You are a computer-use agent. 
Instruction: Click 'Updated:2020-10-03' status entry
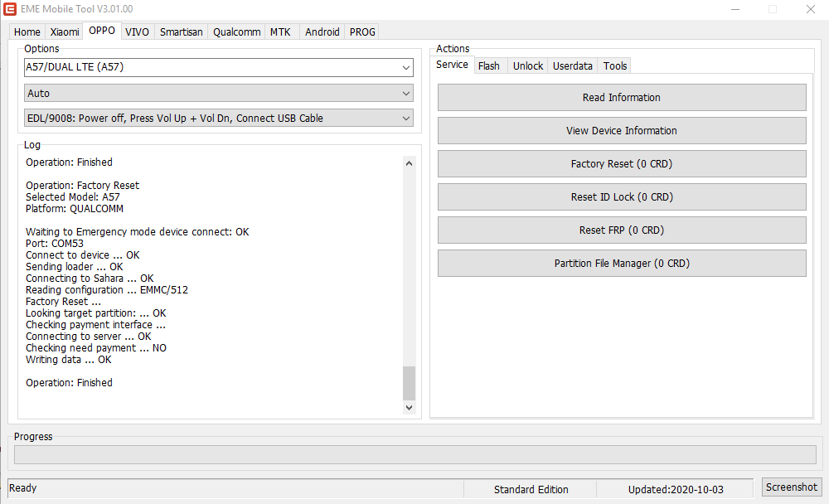(x=676, y=490)
